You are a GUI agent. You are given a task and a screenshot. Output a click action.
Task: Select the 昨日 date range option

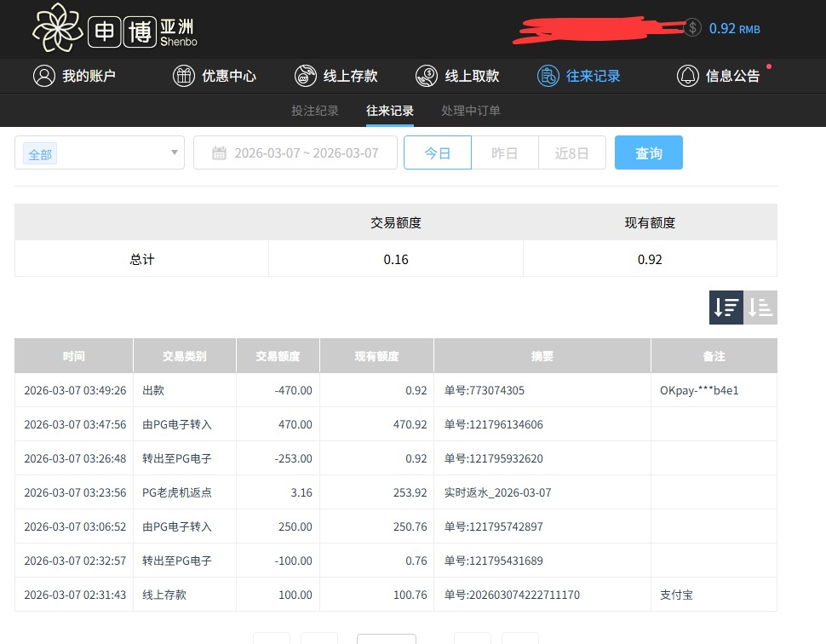tap(504, 153)
